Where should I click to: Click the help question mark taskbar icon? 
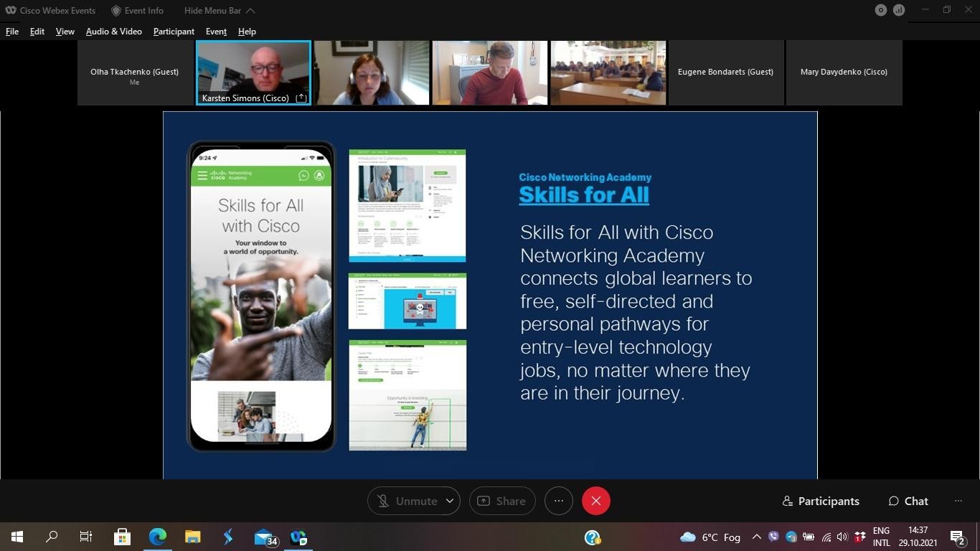tap(592, 537)
